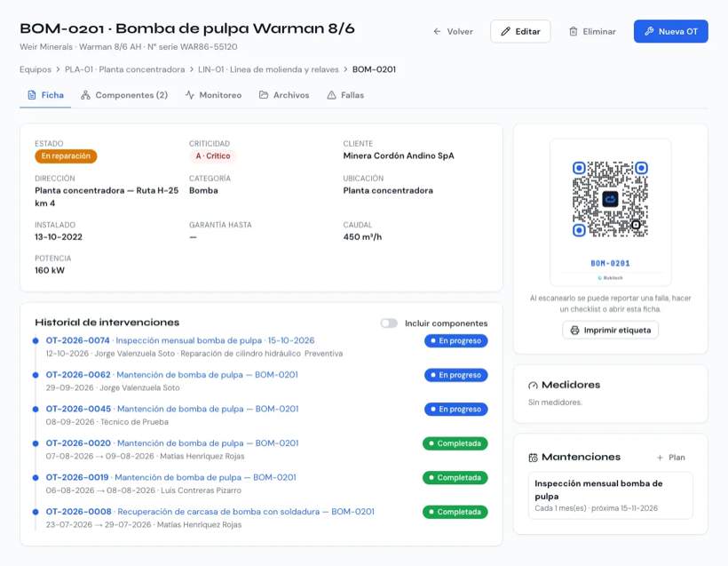Toggle the Incluir componentes switch
Image resolution: width=728 pixels, height=566 pixels.
pos(389,323)
